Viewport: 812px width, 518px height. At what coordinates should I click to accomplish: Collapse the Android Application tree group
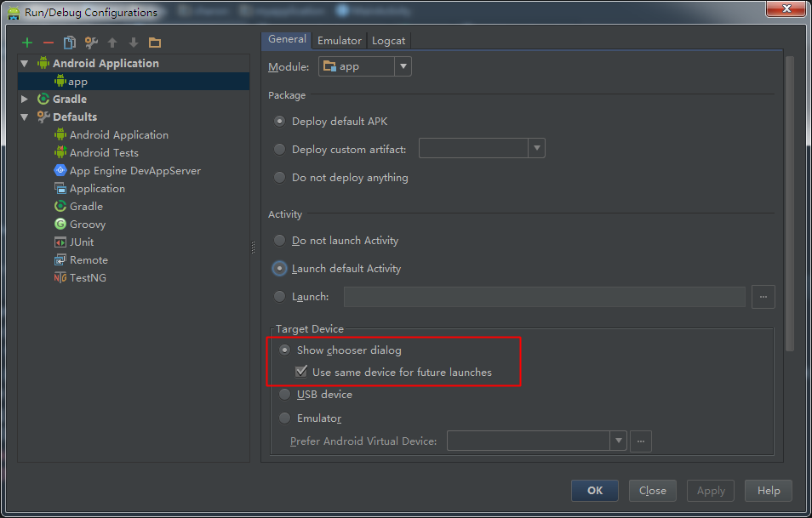point(25,64)
